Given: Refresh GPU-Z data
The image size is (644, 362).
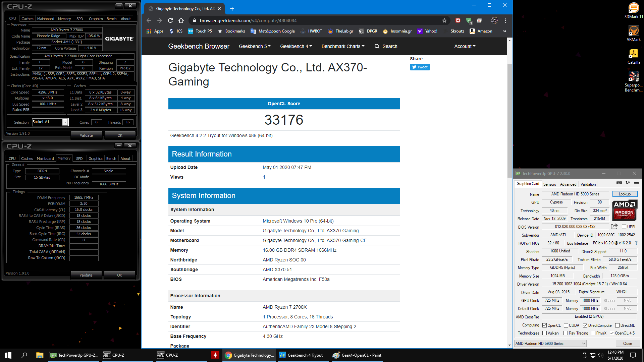Looking at the screenshot, I should 628,183.
